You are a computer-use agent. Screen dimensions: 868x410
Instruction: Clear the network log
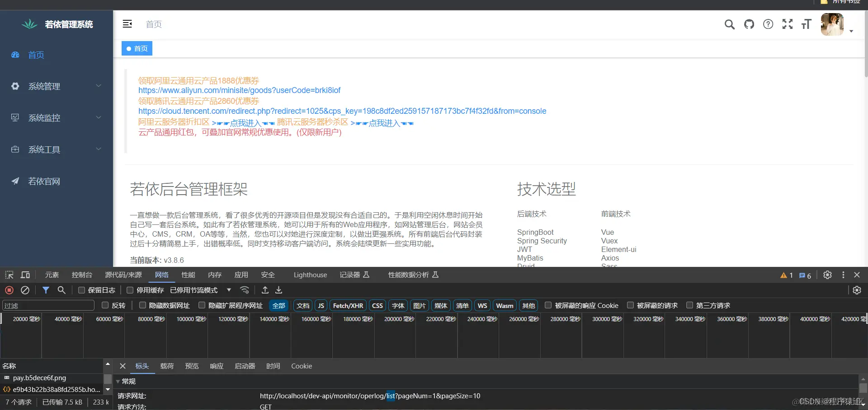point(25,290)
